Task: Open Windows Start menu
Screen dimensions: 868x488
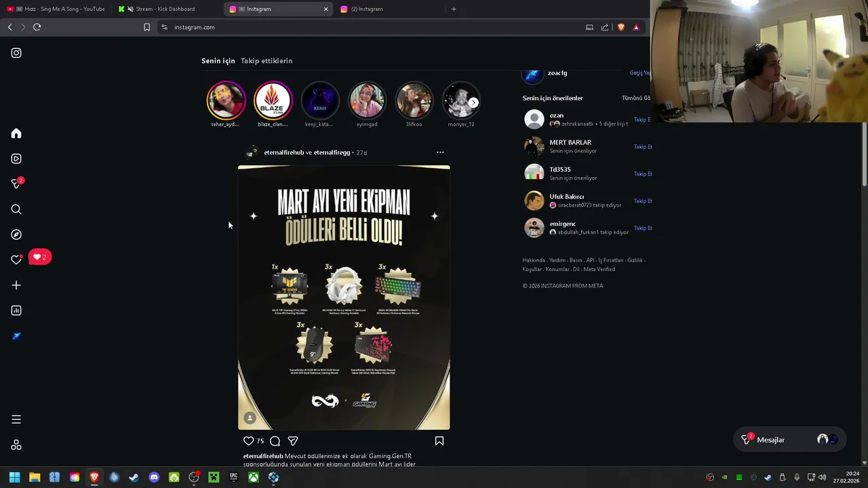Action: [14, 477]
